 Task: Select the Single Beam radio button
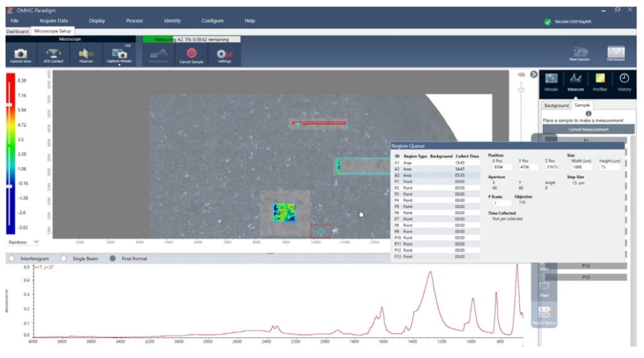coord(64,258)
